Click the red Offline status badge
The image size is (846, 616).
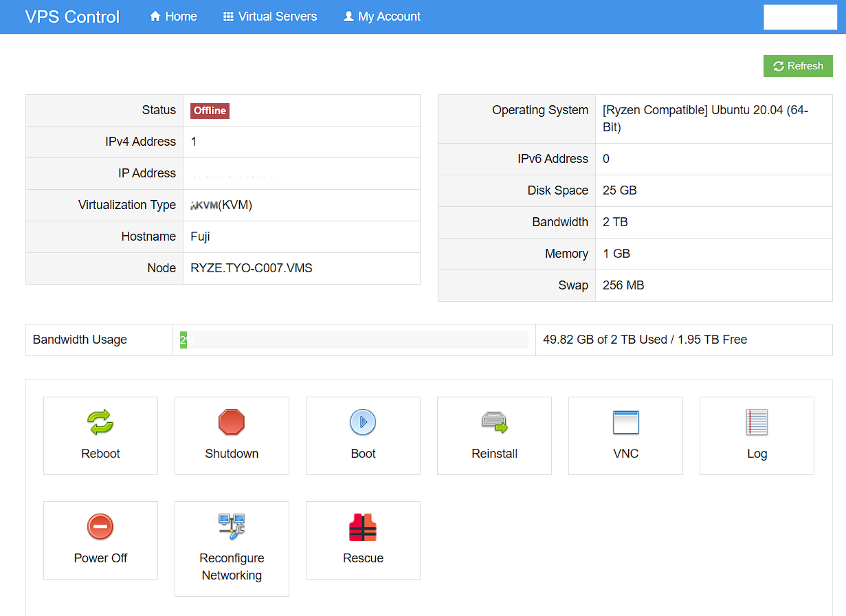coord(210,111)
